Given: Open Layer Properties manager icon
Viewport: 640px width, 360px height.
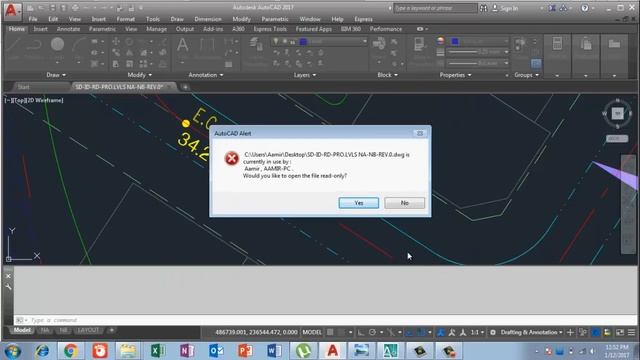Looking at the screenshot, I should coord(256,44).
